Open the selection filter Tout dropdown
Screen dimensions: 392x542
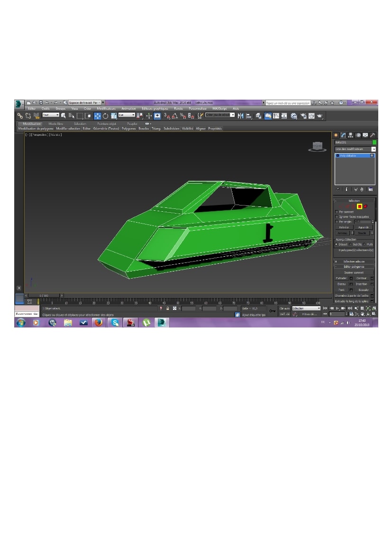[50, 115]
